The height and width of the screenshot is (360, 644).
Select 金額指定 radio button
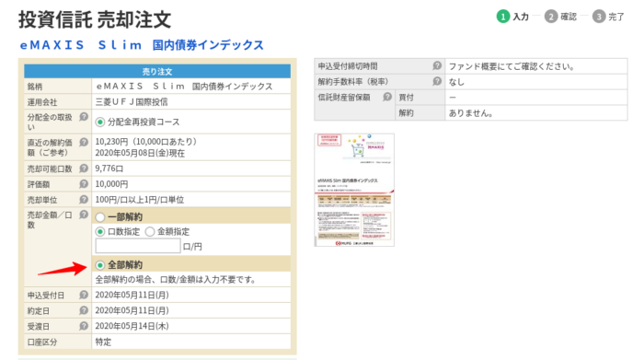pyautogui.click(x=150, y=232)
